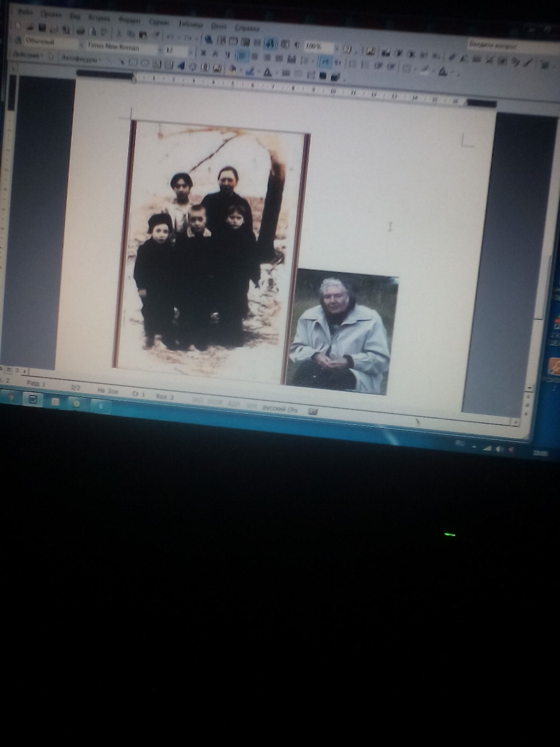The height and width of the screenshot is (747, 560).
Task: Toggle Italic formatting button
Action: (216, 54)
